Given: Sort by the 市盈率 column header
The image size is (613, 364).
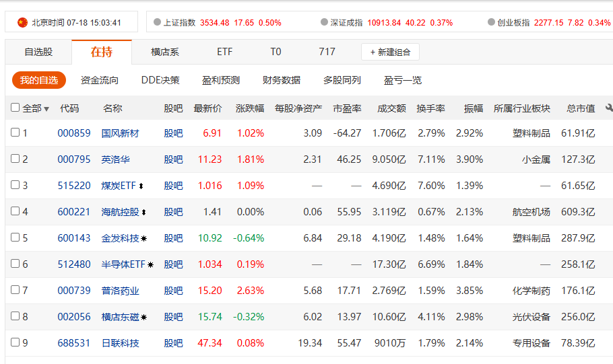Looking at the screenshot, I should point(347,108).
